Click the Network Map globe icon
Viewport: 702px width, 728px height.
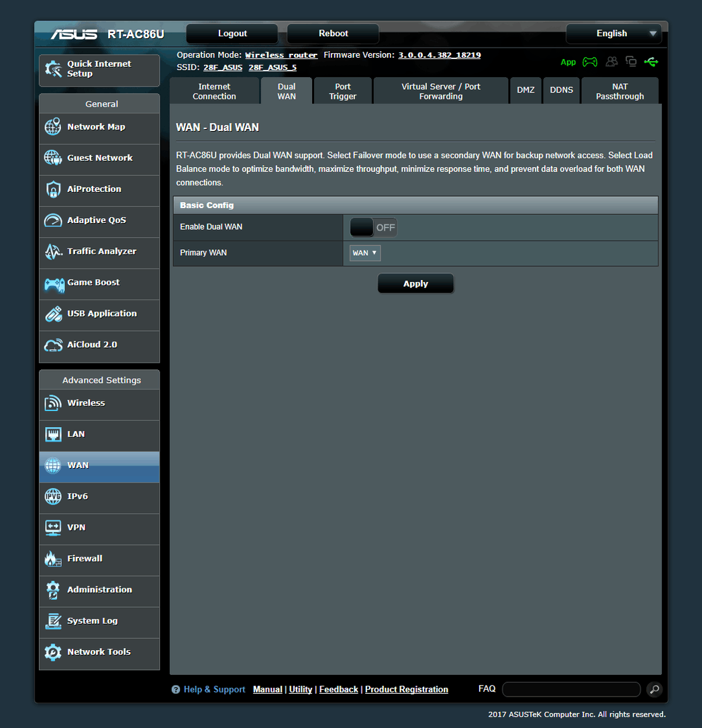53,127
